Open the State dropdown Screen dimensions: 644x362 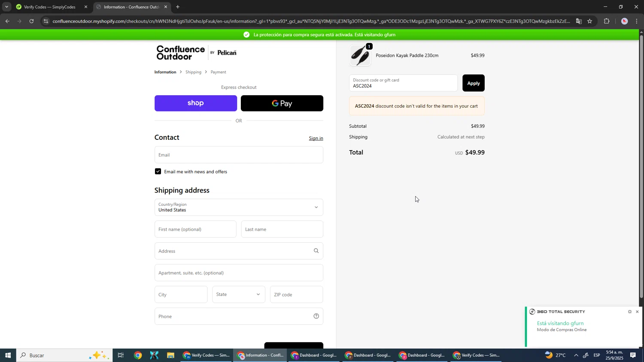239,295
